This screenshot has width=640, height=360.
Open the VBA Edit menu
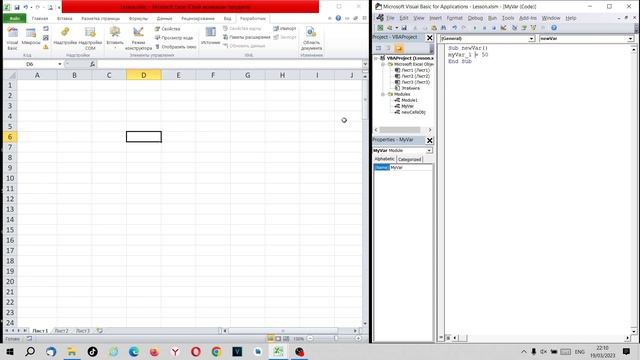pos(404,18)
